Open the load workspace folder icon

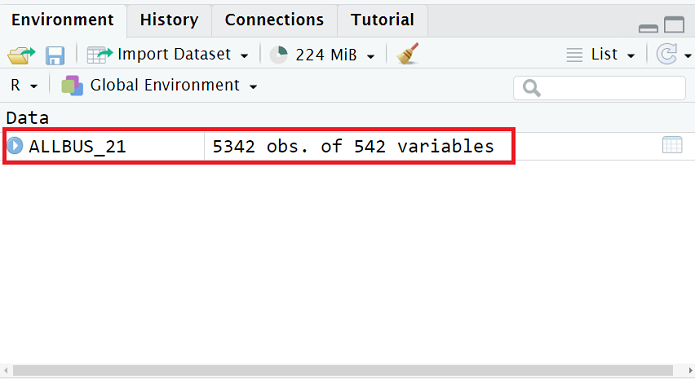coord(21,55)
